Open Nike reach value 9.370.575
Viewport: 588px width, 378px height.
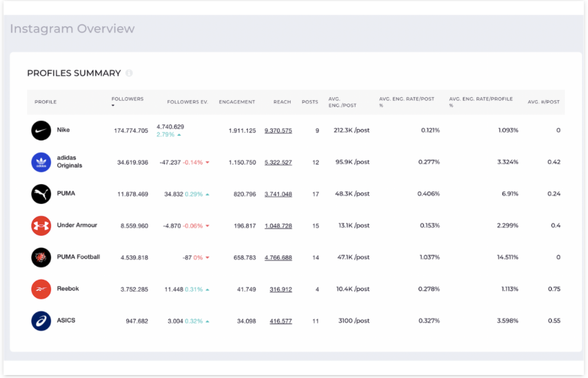point(278,130)
